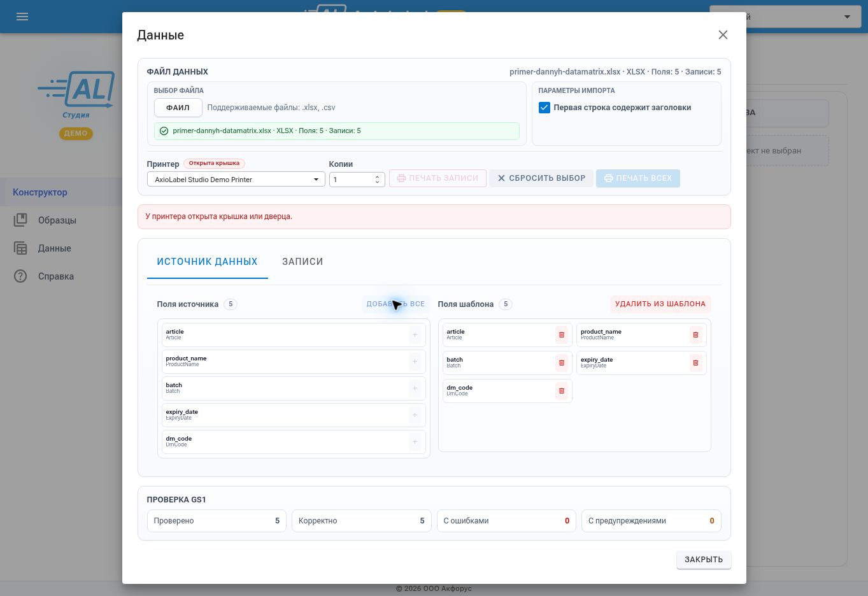Add article field with plus icon
The width and height of the screenshot is (868, 596).
415,335
